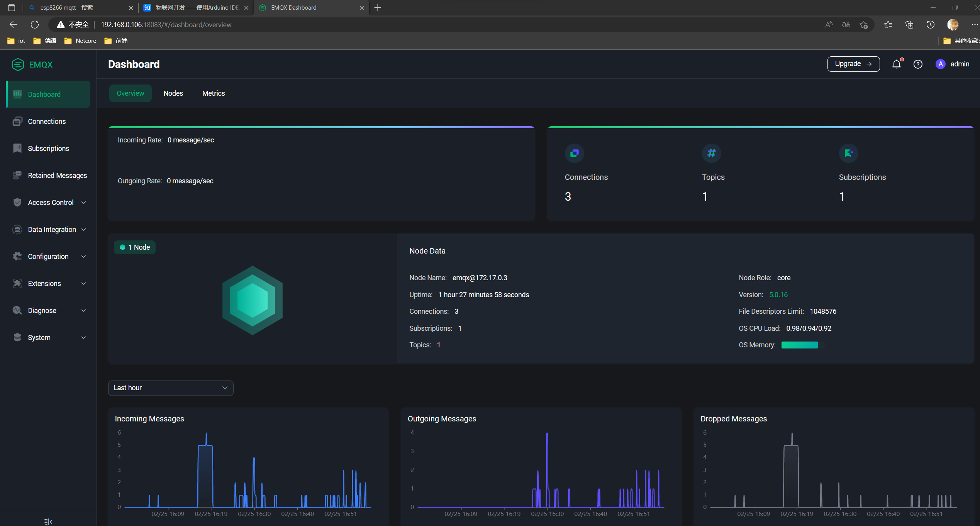Screen dimensions: 980x526
Task: Click the version 5.0.16 link
Action: click(x=778, y=295)
